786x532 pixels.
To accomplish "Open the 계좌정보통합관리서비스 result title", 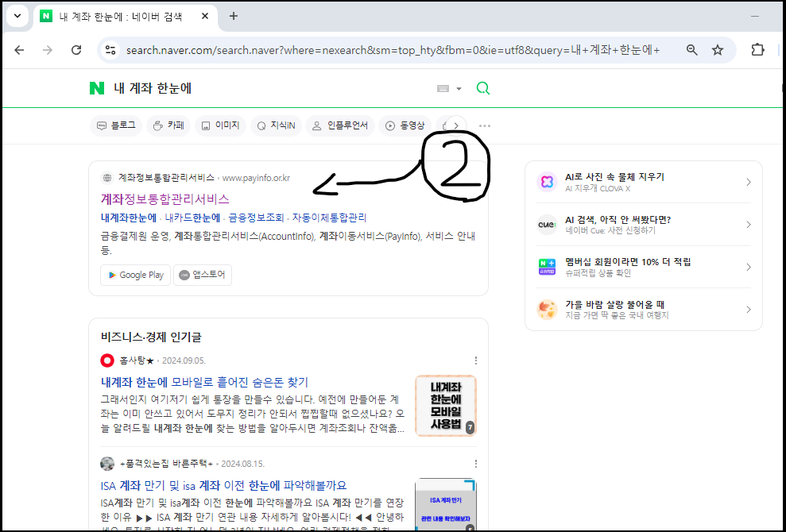I will pyautogui.click(x=165, y=199).
